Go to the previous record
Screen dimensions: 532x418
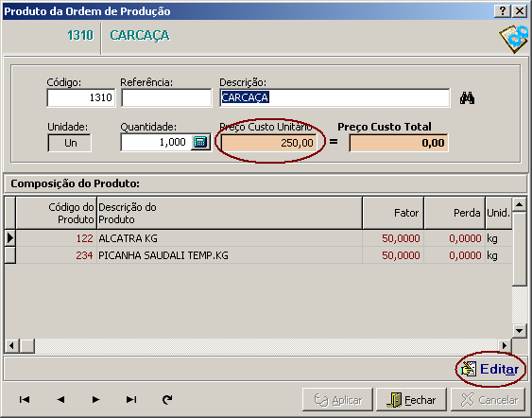[60, 400]
